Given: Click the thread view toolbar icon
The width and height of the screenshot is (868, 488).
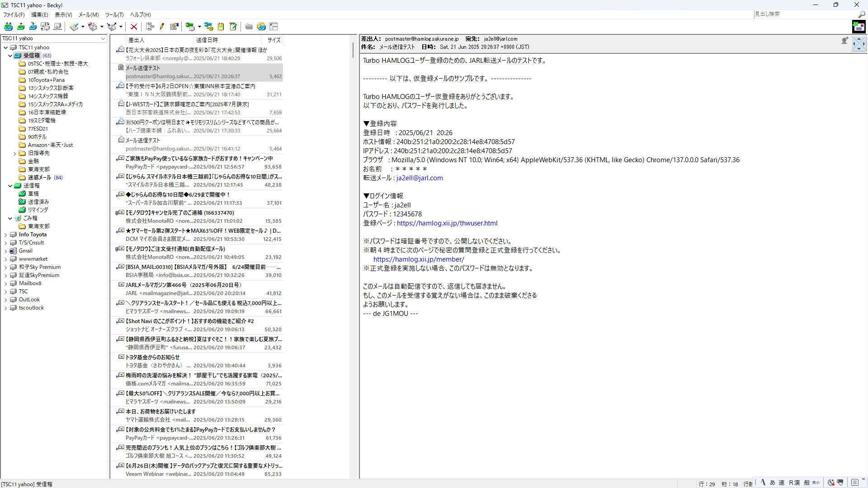Looking at the screenshot, I should pos(150,27).
